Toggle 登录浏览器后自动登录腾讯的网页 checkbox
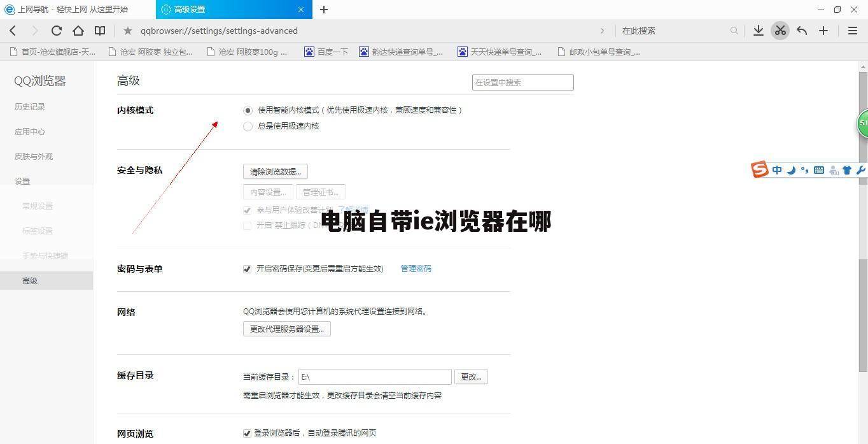The image size is (868, 444). (x=248, y=433)
